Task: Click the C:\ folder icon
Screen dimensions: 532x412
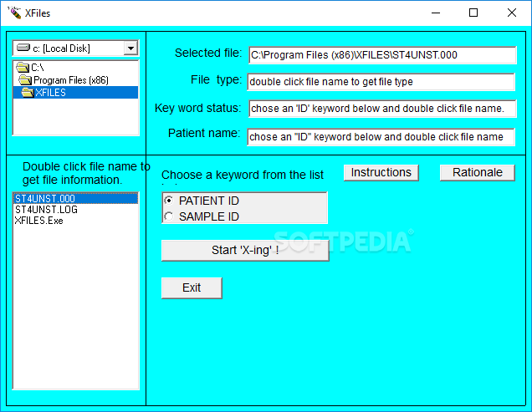Action: [23, 67]
